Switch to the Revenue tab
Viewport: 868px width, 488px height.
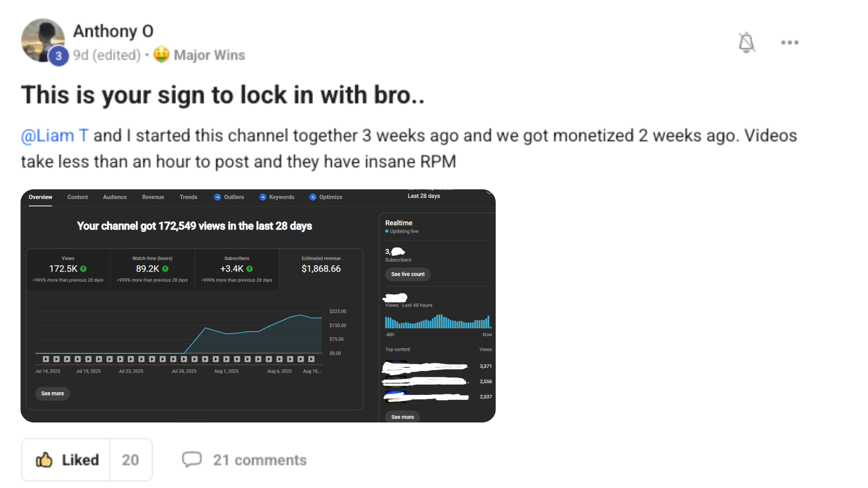(x=153, y=197)
